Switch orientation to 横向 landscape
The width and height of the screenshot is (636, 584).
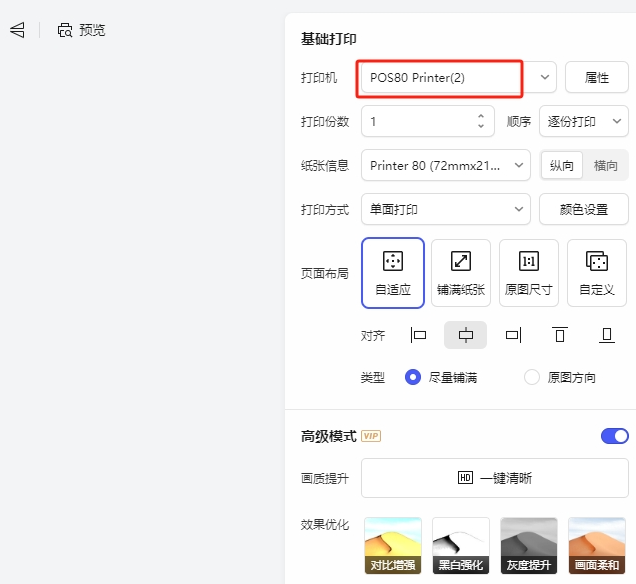point(606,166)
